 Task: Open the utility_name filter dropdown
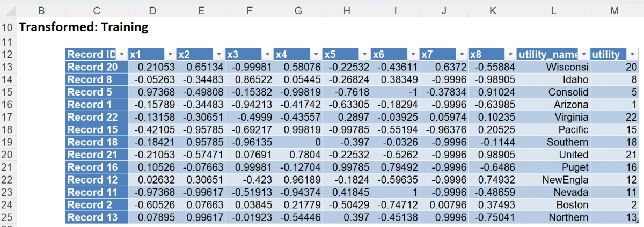coord(583,54)
